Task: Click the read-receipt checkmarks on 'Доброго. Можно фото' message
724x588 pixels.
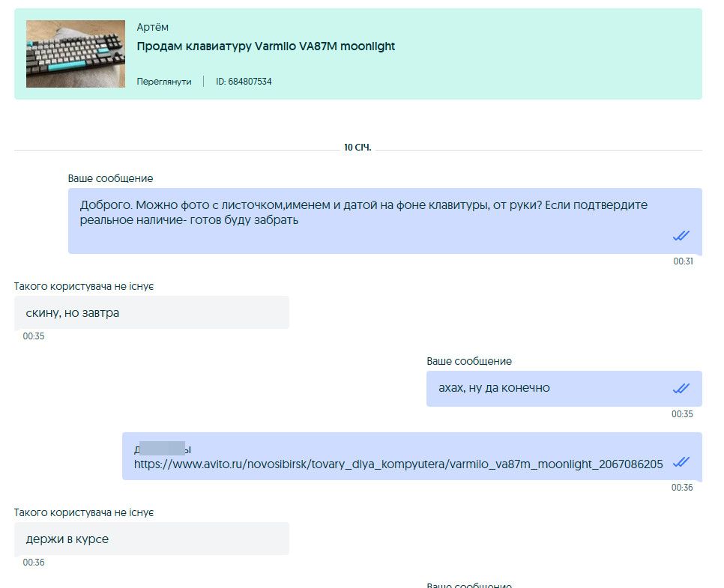Action: click(681, 236)
